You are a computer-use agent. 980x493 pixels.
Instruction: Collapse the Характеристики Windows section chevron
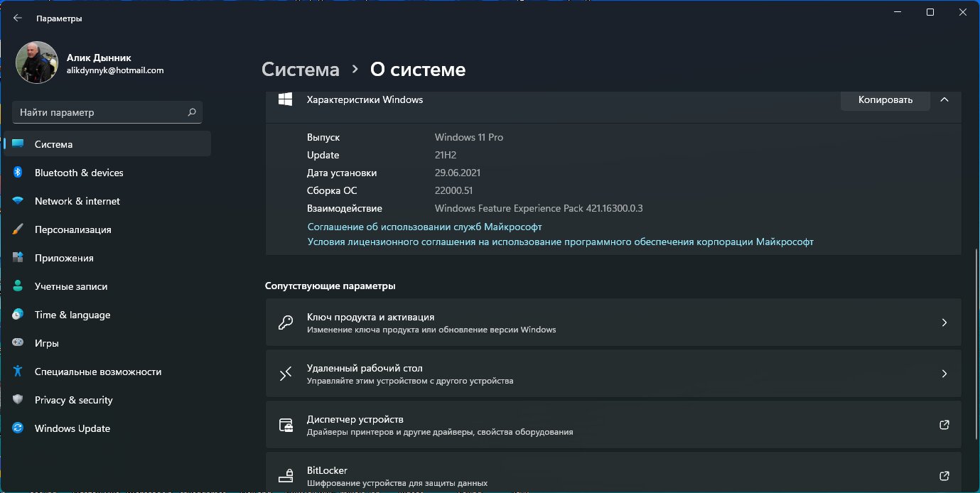(944, 99)
